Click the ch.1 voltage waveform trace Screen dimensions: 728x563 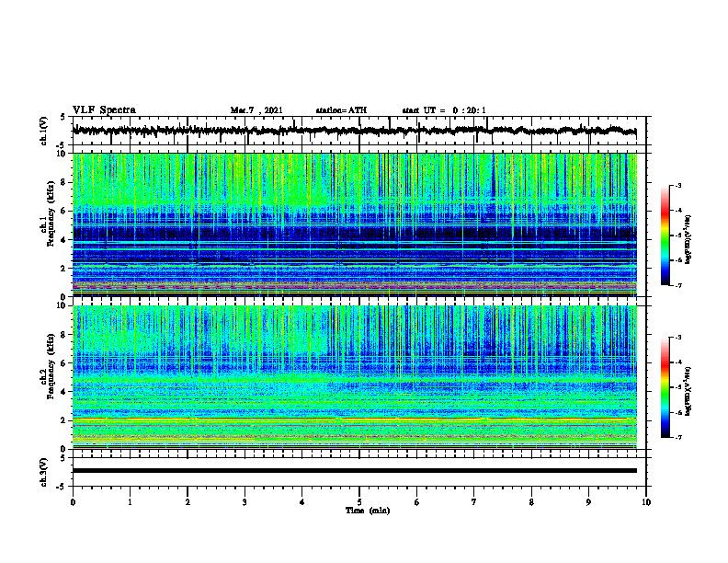coord(354,131)
